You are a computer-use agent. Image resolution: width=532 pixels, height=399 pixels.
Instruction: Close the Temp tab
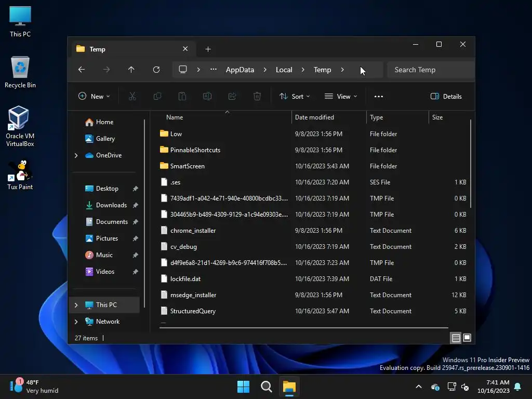coord(185,49)
